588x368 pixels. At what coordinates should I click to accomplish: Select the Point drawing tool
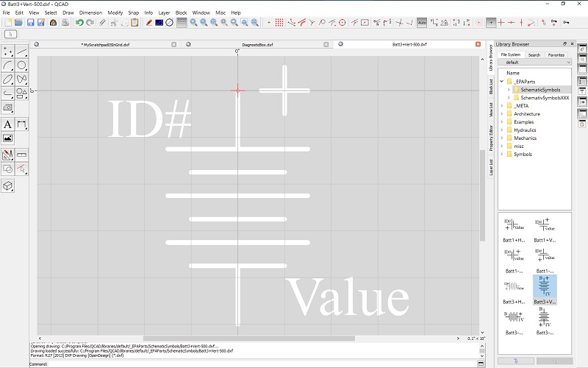[x=8, y=51]
